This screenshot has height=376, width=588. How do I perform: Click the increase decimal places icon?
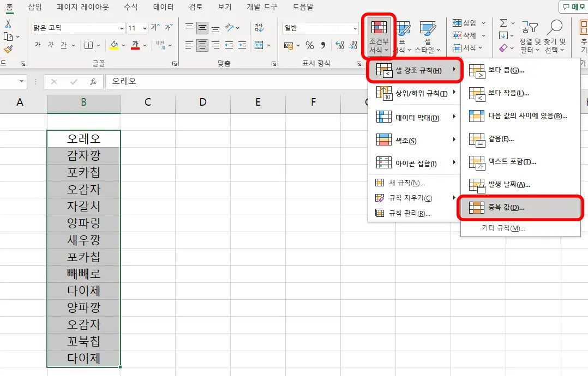339,45
